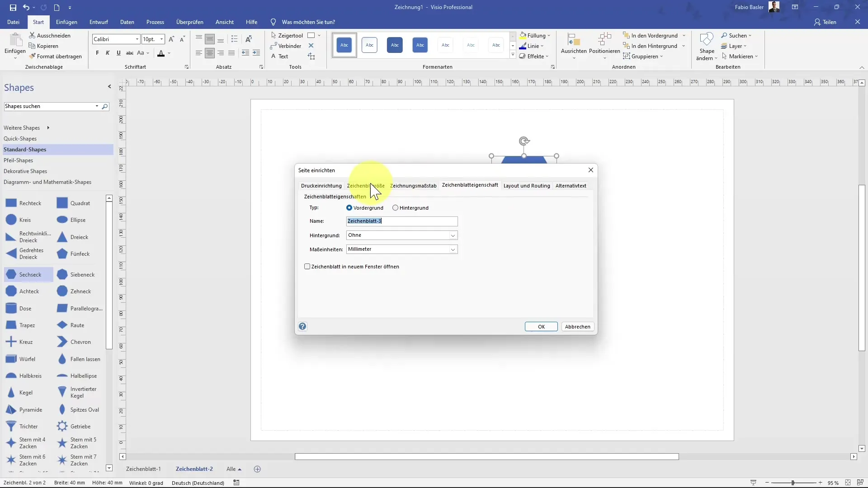Open the Entwurf ribbon tab

tap(99, 22)
